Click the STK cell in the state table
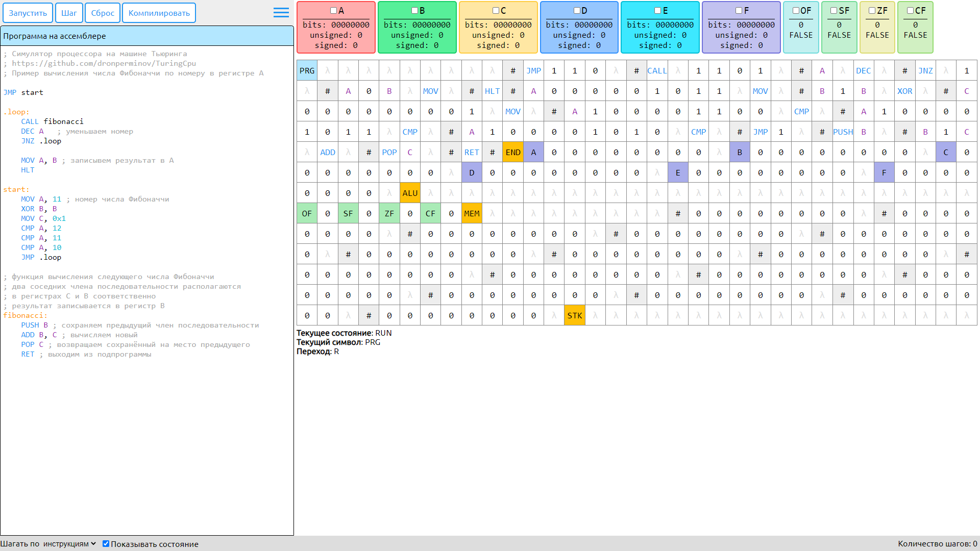Screen dimensions: 980x551 tap(574, 314)
